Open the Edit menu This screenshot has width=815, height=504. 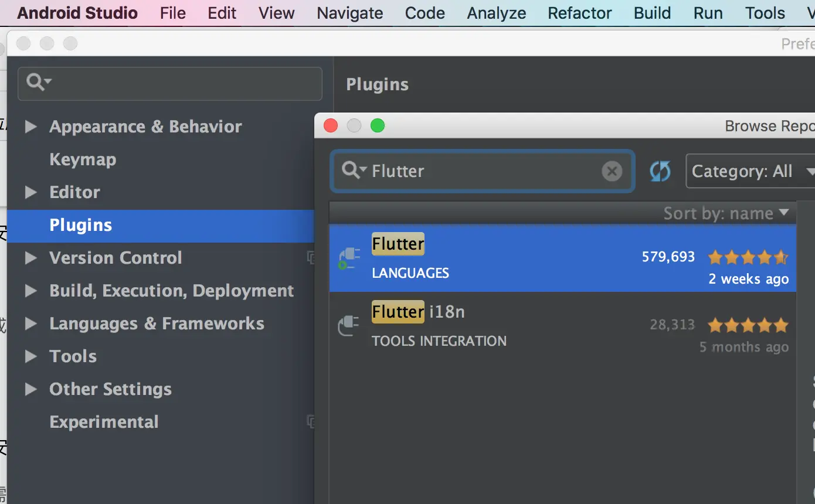(x=222, y=13)
